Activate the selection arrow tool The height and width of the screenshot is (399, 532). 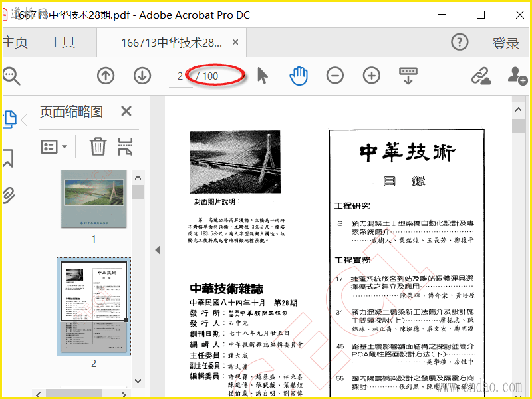262,75
